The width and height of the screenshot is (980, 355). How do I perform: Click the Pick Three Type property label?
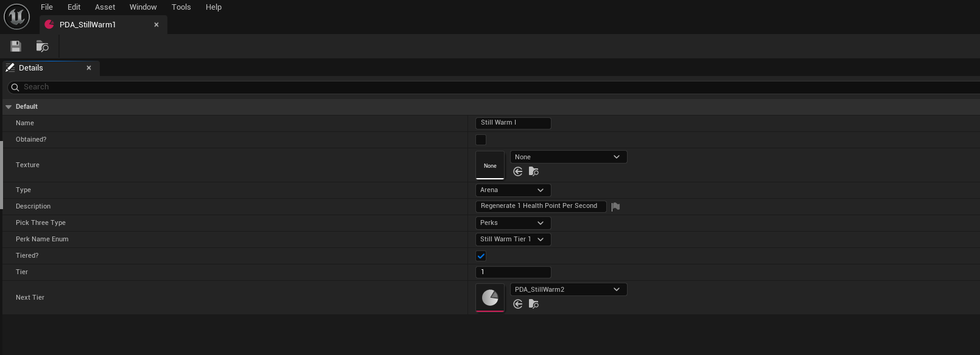(41, 223)
